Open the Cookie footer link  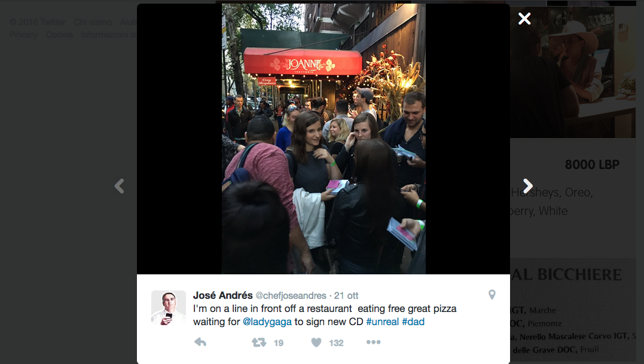(59, 35)
